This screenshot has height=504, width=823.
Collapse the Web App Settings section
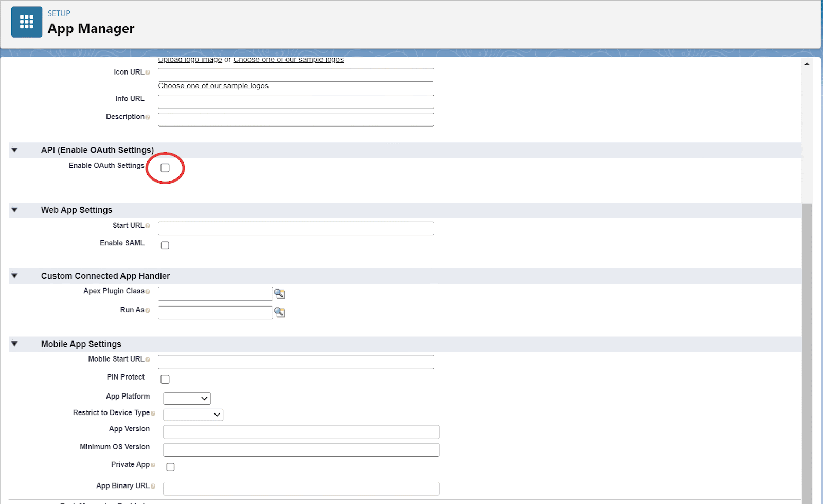click(x=14, y=210)
